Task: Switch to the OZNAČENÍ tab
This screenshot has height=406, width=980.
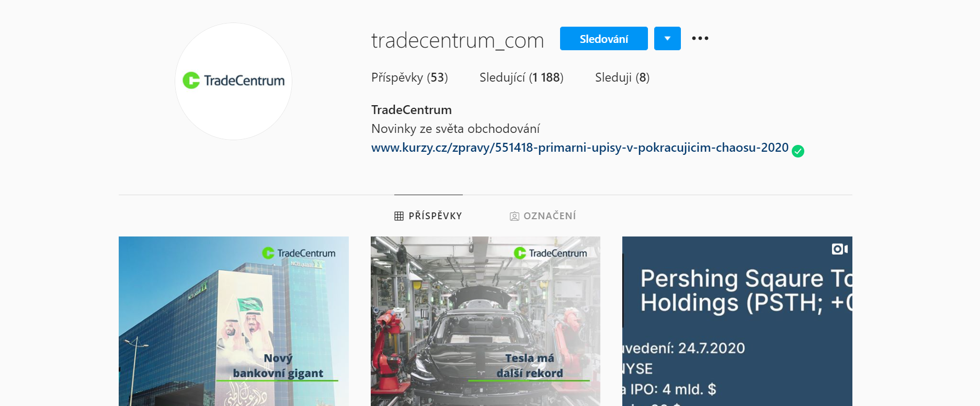Action: tap(543, 216)
